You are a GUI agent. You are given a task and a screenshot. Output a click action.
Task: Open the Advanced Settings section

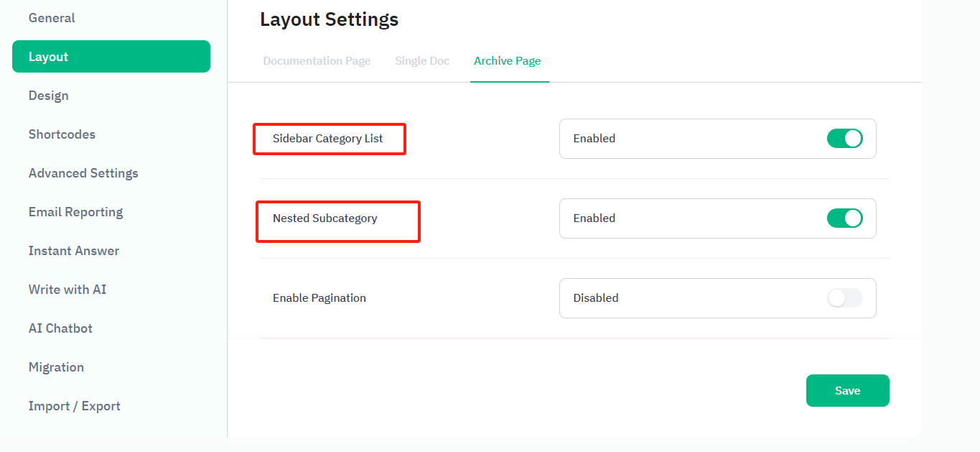83,173
